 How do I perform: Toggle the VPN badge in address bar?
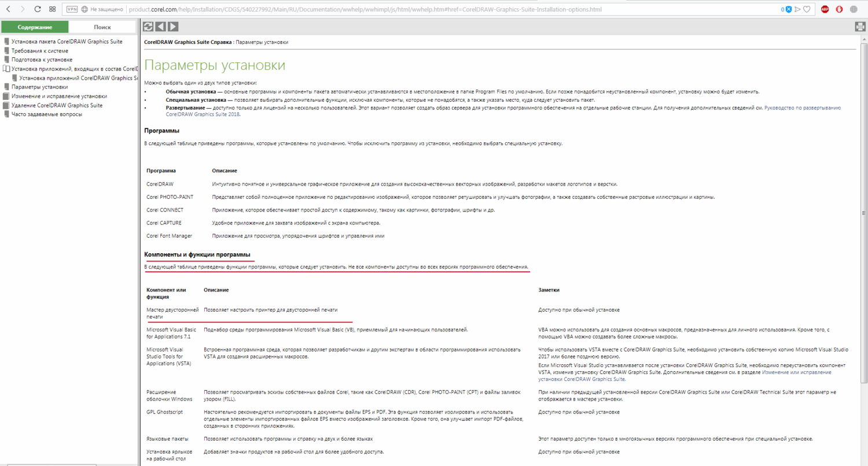click(x=72, y=9)
